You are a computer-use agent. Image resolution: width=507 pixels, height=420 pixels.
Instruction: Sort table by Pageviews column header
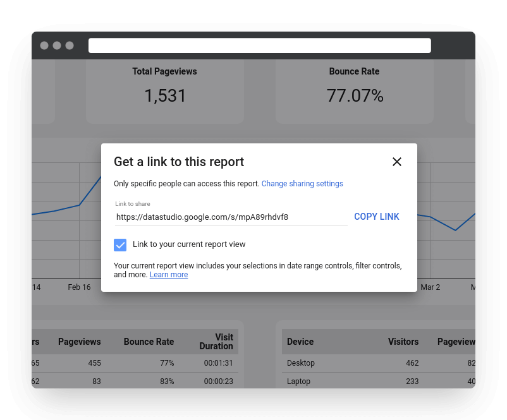point(79,342)
